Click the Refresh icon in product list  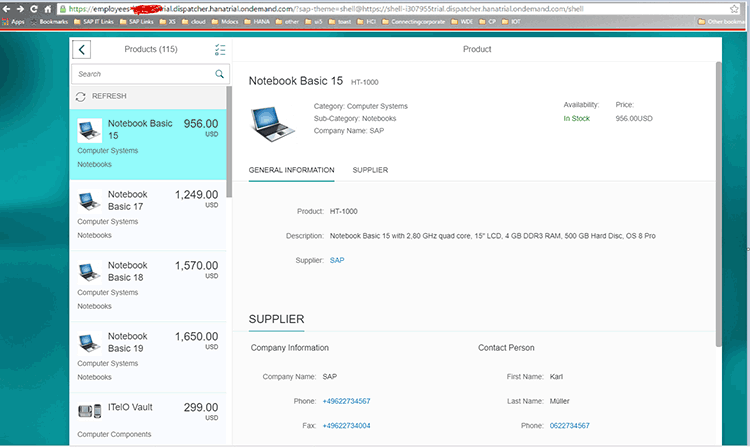point(81,96)
